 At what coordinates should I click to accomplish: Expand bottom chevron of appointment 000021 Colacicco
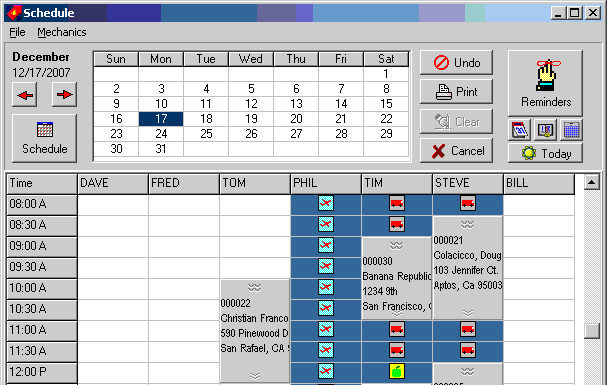click(x=468, y=313)
